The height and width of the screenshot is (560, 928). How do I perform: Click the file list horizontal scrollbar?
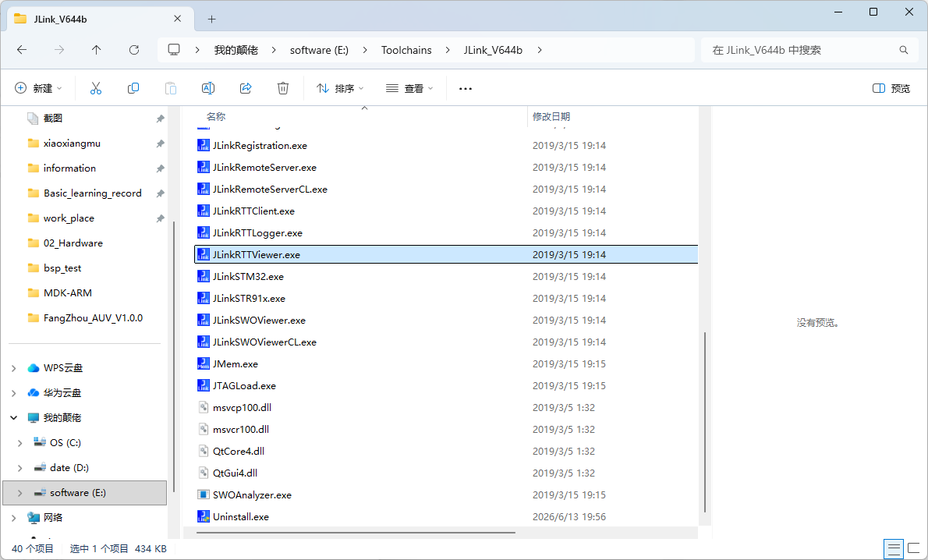pos(356,532)
